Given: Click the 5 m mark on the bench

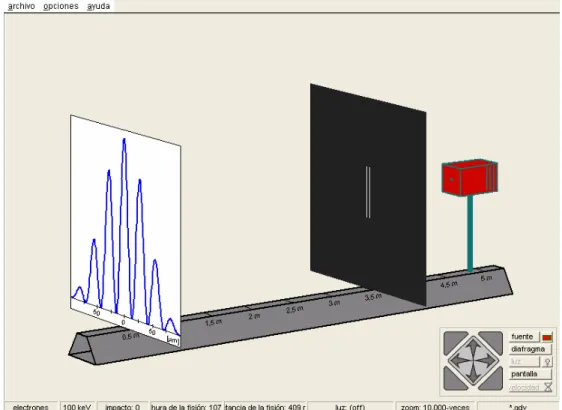Looking at the screenshot, I should point(486,278).
